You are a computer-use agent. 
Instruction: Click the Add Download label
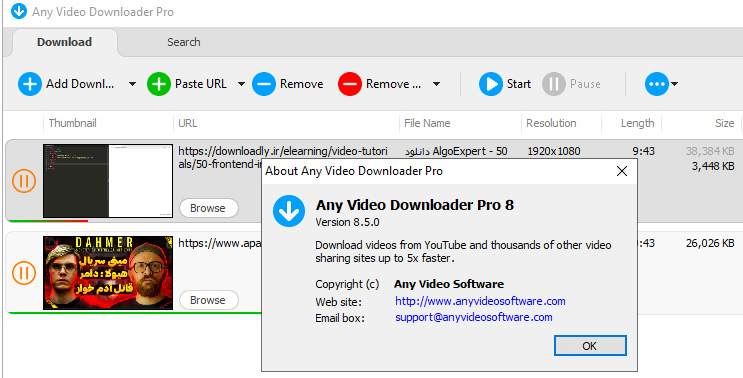[80, 84]
